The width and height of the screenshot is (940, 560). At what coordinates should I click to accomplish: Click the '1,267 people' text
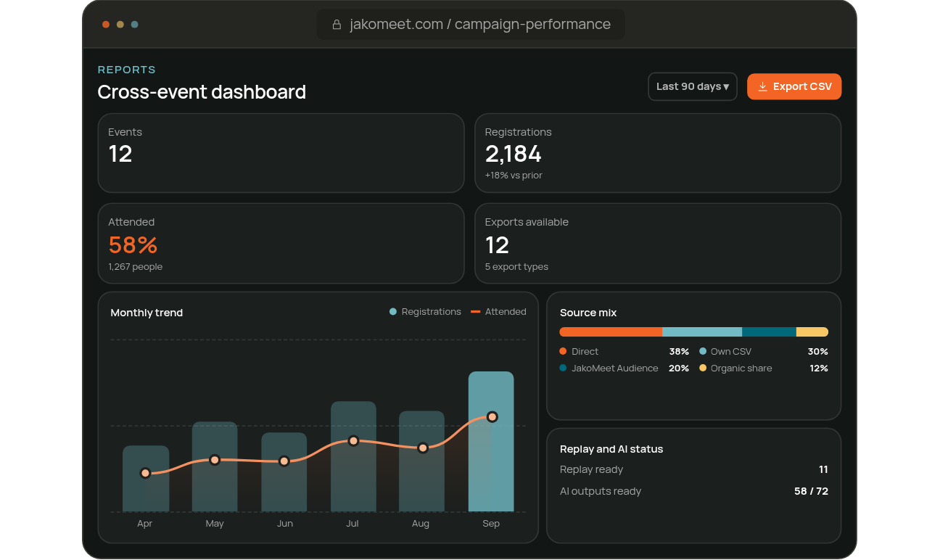(136, 267)
